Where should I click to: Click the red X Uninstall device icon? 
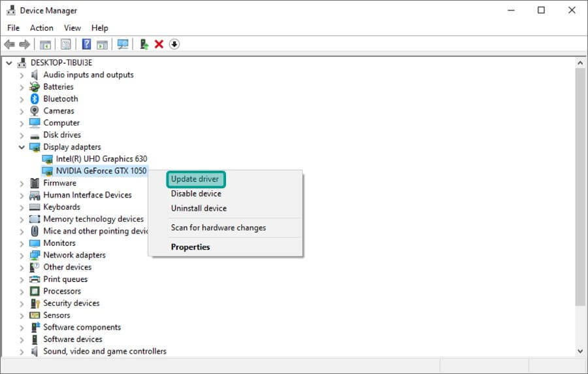(x=159, y=44)
